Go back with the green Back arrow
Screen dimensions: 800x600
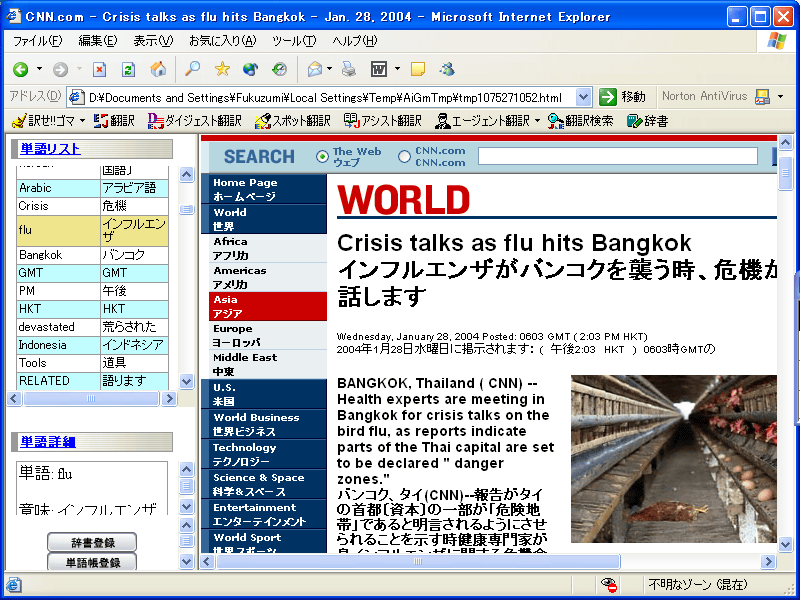coord(21,69)
